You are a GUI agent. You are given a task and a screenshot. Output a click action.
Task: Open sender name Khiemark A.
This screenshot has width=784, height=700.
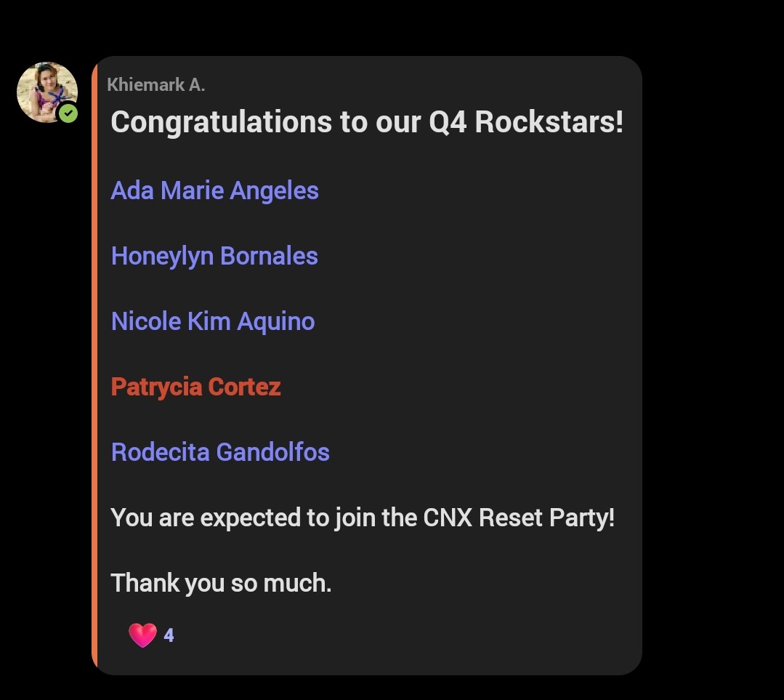pyautogui.click(x=155, y=85)
